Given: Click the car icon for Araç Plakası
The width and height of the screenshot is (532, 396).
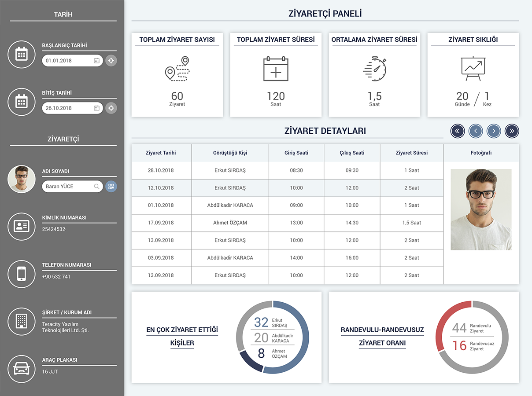Looking at the screenshot, I should pyautogui.click(x=22, y=369).
